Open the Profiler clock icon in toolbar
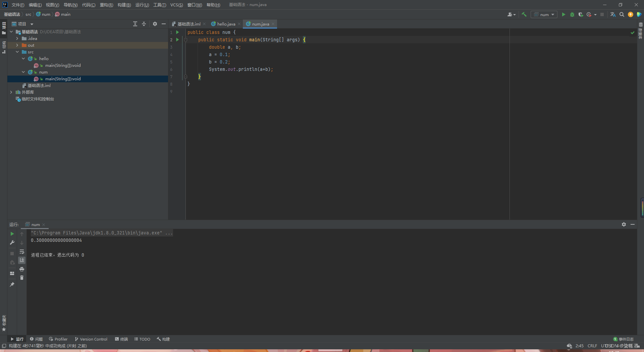The width and height of the screenshot is (644, 352). tap(589, 14)
